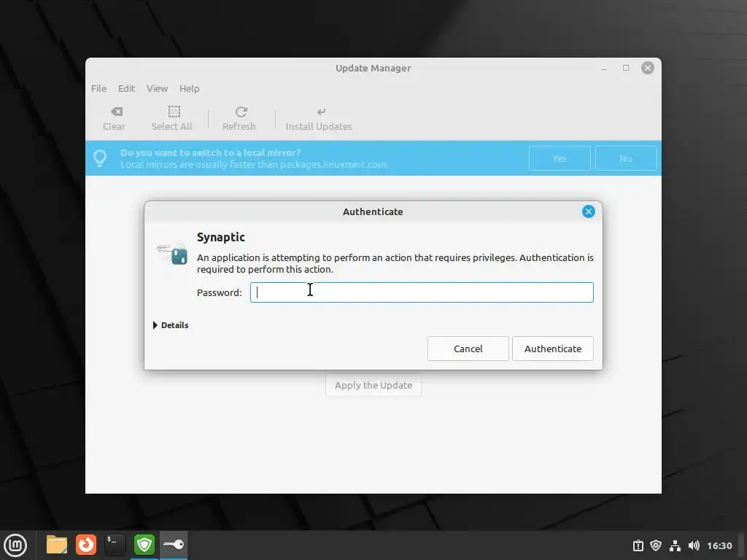Click the Authenticate button
The height and width of the screenshot is (560, 747).
point(553,349)
